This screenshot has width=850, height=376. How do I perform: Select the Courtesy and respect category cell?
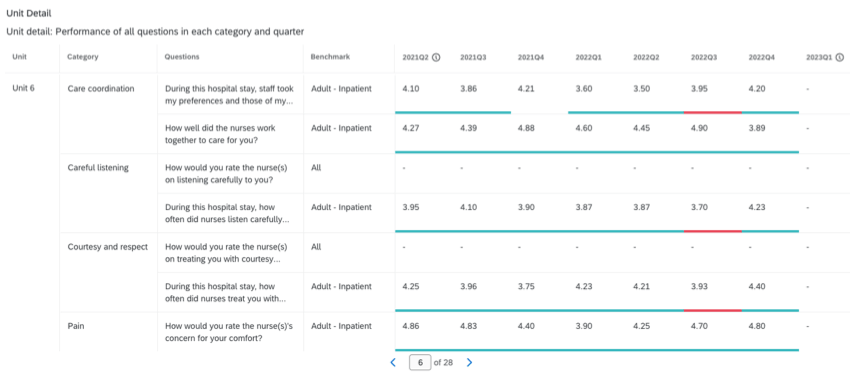point(107,247)
